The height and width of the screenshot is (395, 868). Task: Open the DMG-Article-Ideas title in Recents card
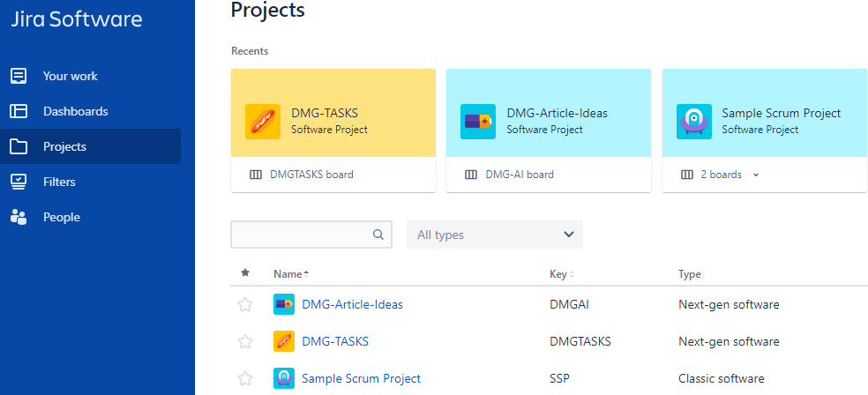pos(557,114)
